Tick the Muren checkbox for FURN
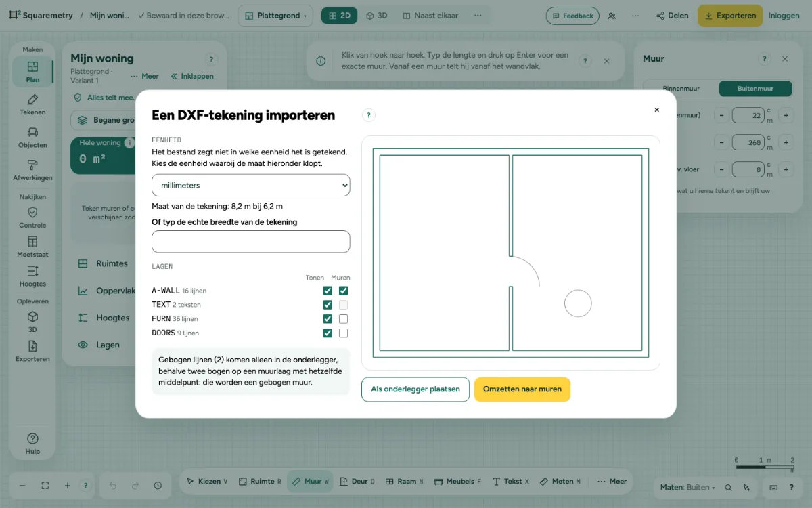Image resolution: width=812 pixels, height=508 pixels. coord(343,319)
